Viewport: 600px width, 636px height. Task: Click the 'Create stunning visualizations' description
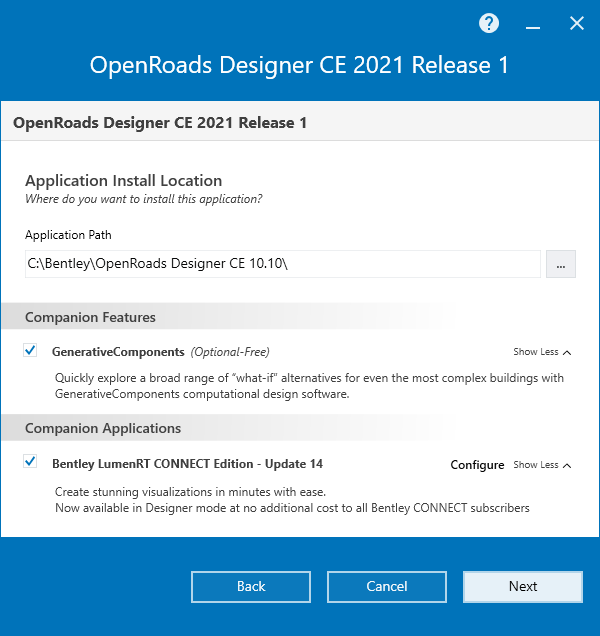(x=292, y=500)
